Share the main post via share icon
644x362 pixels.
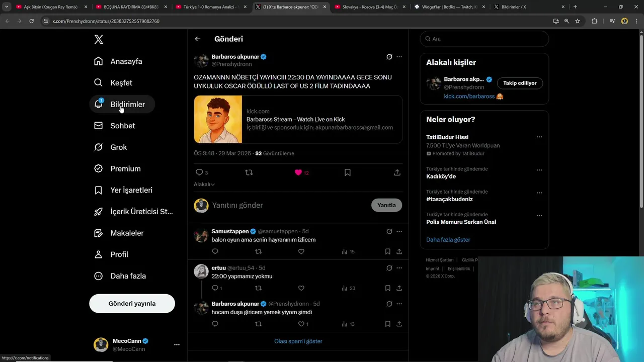point(397,172)
